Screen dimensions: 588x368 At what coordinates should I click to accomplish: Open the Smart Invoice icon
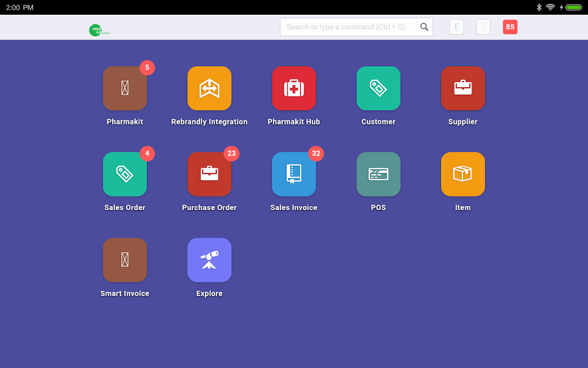(x=125, y=260)
